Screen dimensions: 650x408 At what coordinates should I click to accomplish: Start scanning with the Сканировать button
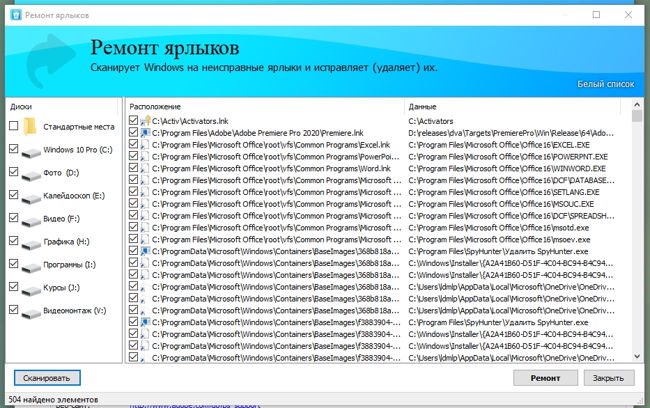click(47, 378)
